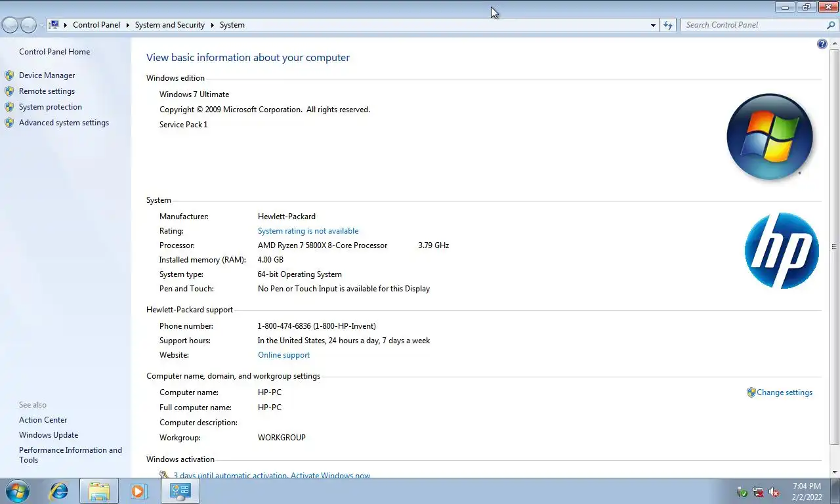The height and width of the screenshot is (504, 840).
Task: Click the shield icon beside Advanced system settings
Action: (x=9, y=123)
